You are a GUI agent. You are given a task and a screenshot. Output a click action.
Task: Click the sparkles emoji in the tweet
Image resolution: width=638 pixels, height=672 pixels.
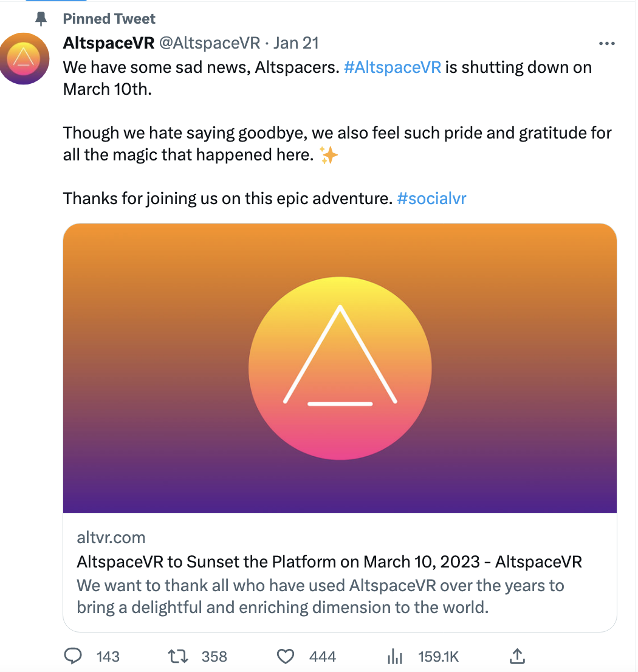[329, 156]
